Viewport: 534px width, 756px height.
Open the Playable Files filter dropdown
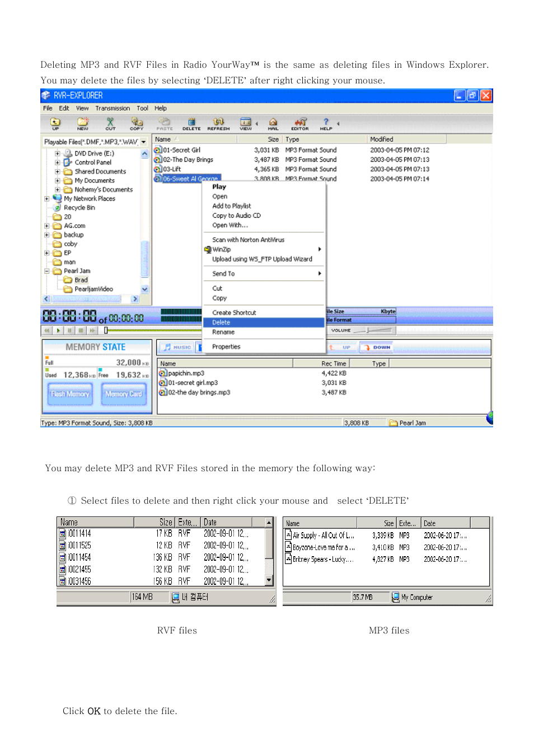tap(143, 142)
